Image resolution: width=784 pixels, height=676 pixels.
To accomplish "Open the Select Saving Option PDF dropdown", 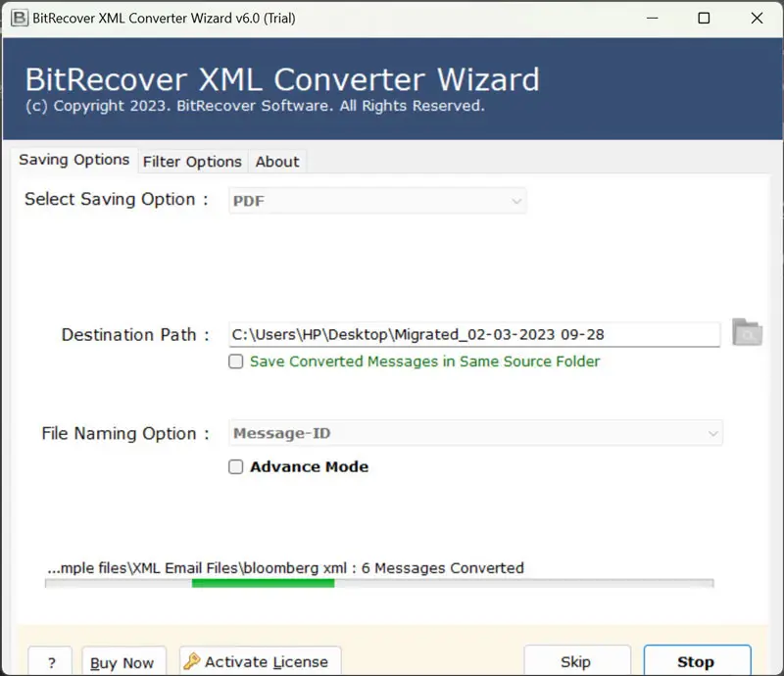I will 377,201.
